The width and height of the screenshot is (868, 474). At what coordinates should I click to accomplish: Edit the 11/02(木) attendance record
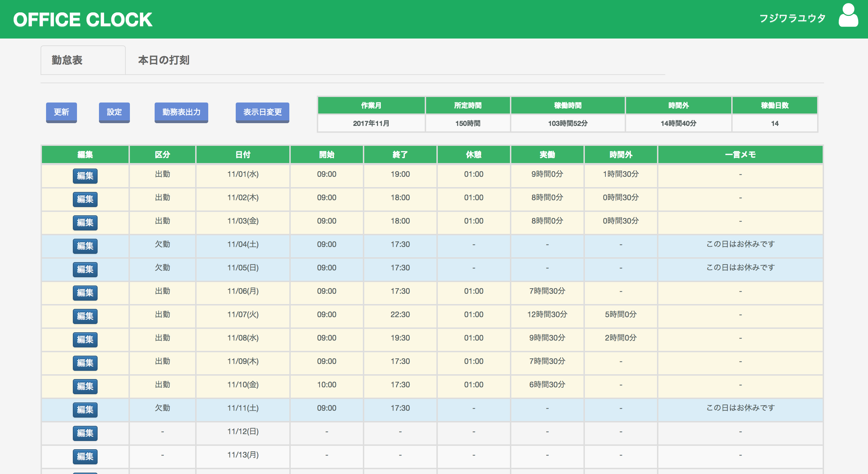tap(85, 200)
